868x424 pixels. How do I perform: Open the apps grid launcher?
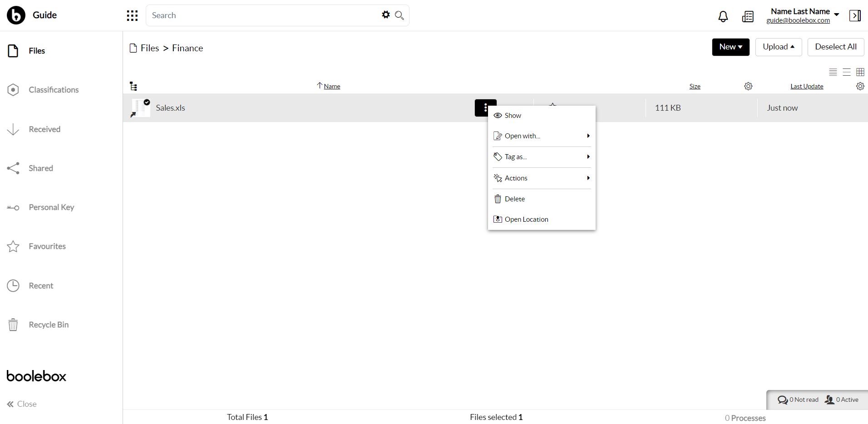click(132, 16)
